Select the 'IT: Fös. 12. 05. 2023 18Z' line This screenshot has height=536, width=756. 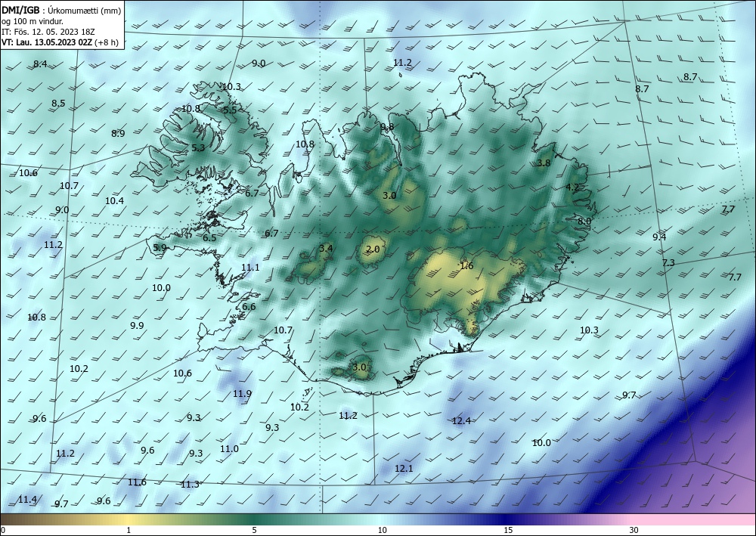click(x=48, y=32)
